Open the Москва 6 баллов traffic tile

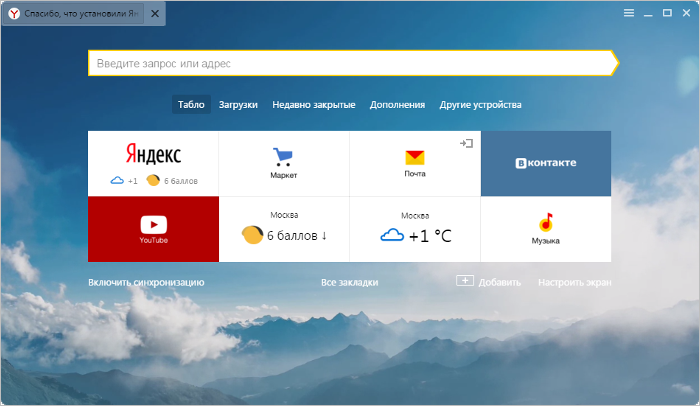coord(284,229)
